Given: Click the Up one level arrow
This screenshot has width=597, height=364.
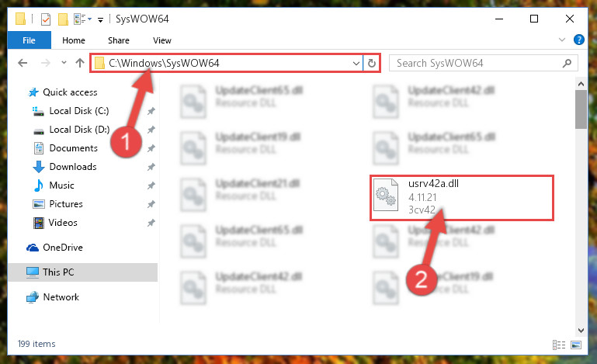Looking at the screenshot, I should pos(80,63).
